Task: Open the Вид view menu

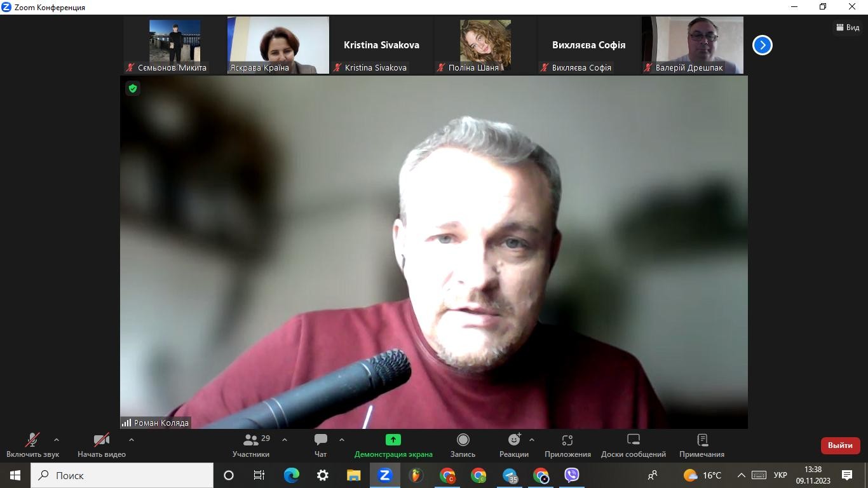Action: coord(848,27)
